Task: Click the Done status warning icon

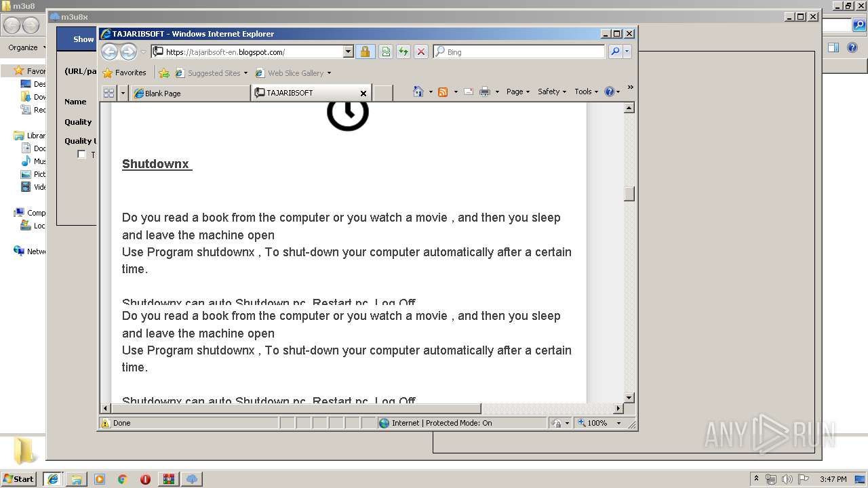Action: point(106,423)
